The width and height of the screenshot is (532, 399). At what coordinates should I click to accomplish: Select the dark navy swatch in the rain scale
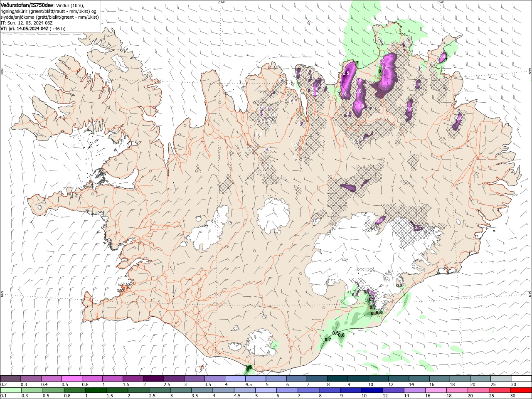[x=372, y=390]
